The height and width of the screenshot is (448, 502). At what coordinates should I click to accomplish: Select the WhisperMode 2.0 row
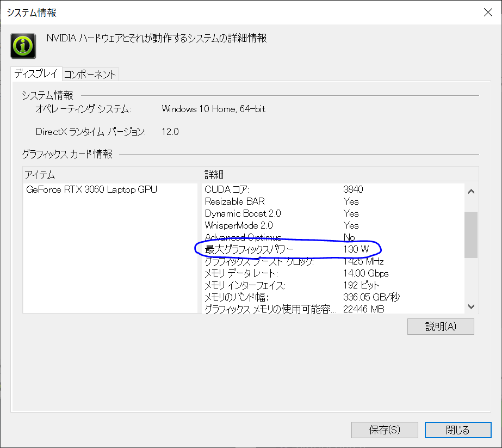(x=333, y=225)
